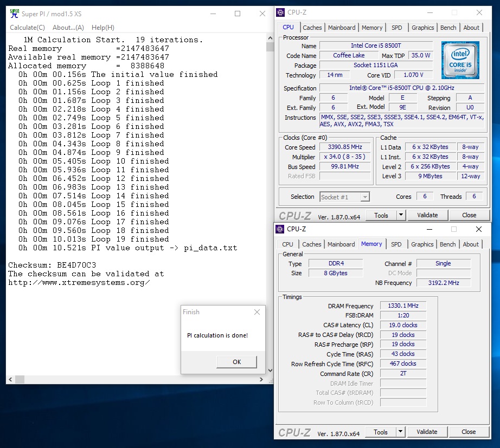Switch to Mainboard tab in top CPU-Z window
This screenshot has width=500, height=448.
tap(342, 28)
